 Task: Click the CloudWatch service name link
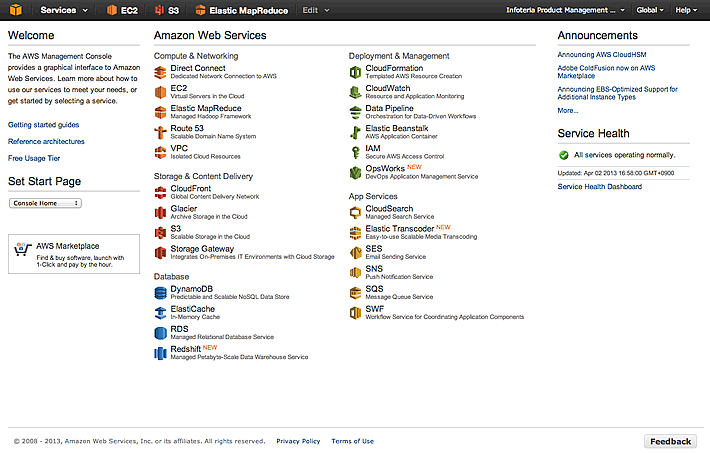388,88
